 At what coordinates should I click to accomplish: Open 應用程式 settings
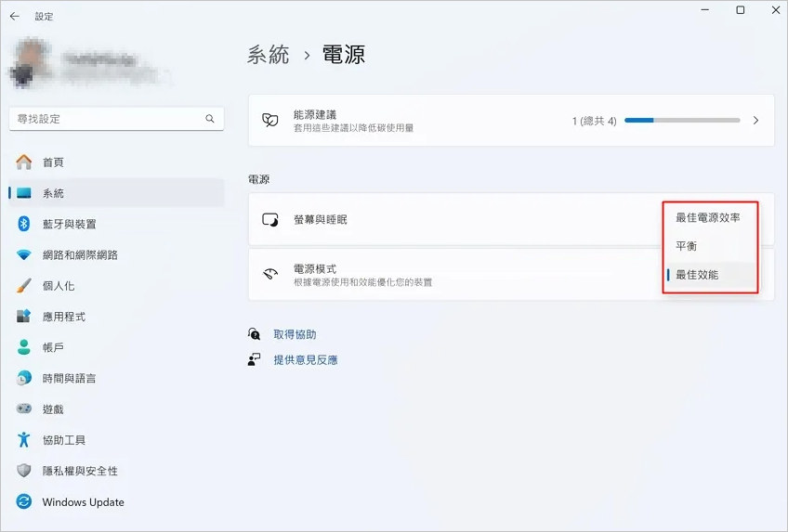[116, 317]
